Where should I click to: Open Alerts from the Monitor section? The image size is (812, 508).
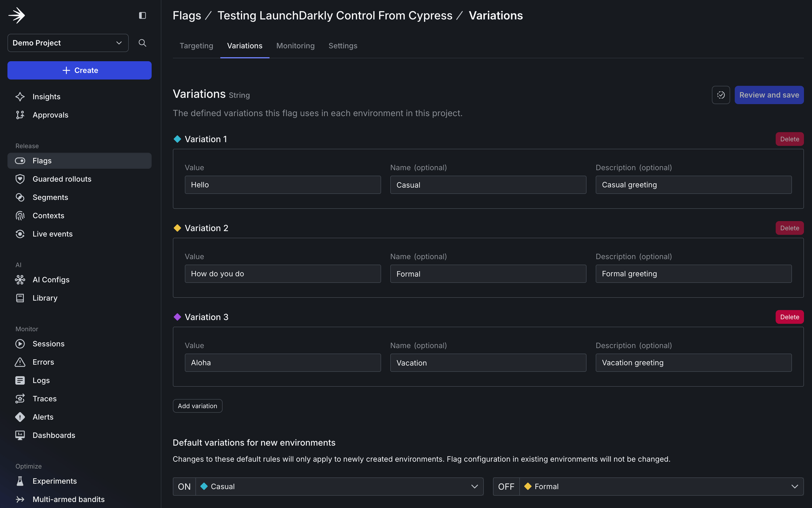click(x=43, y=417)
